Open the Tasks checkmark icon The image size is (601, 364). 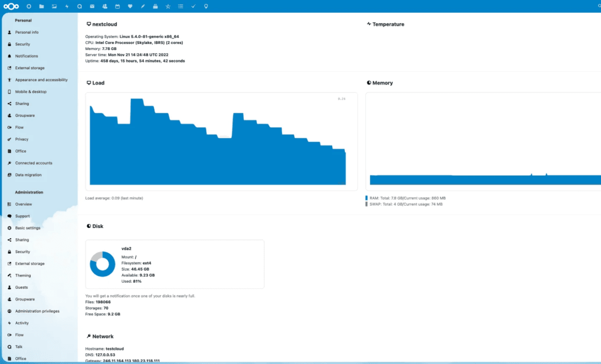[x=193, y=6]
